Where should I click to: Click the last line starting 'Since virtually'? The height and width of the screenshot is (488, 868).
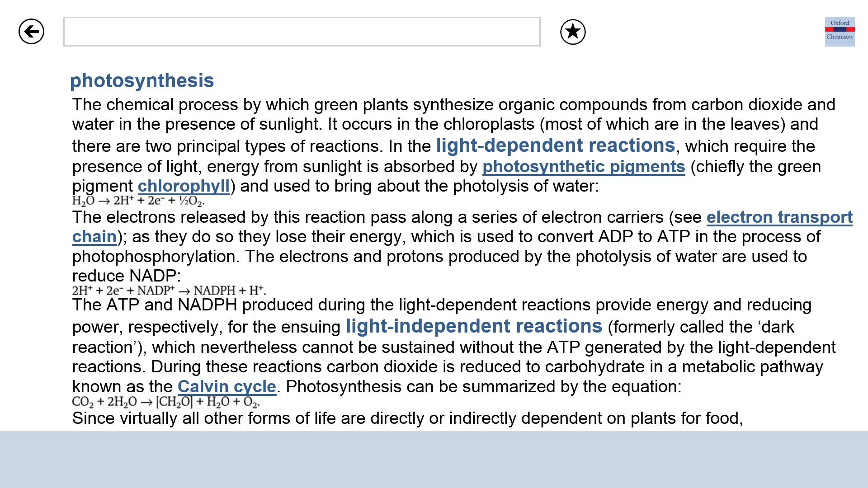(x=407, y=418)
